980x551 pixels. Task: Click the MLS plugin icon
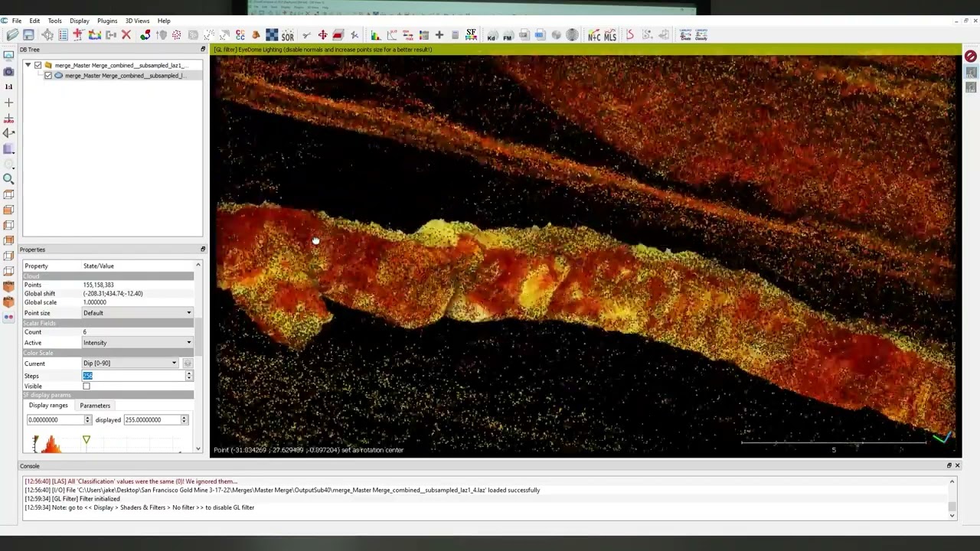610,35
